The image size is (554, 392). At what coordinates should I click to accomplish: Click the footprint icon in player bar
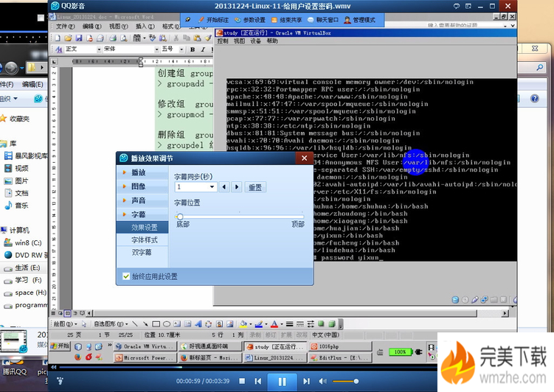[60, 381]
